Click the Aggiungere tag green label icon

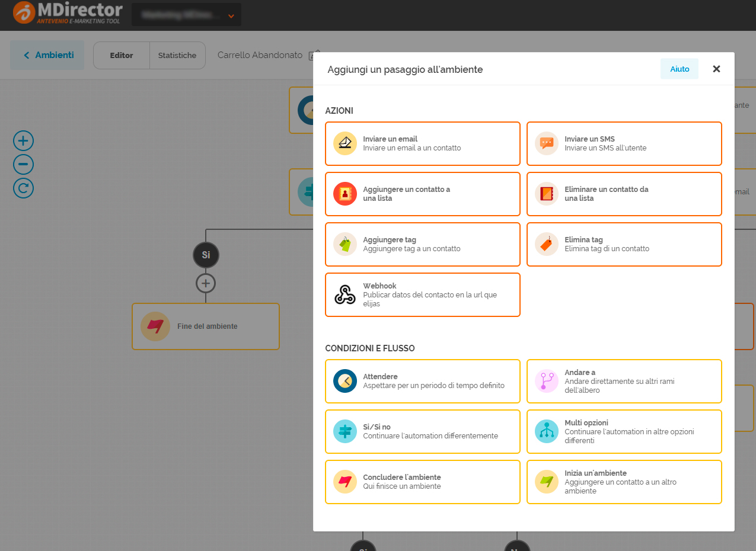click(x=344, y=244)
